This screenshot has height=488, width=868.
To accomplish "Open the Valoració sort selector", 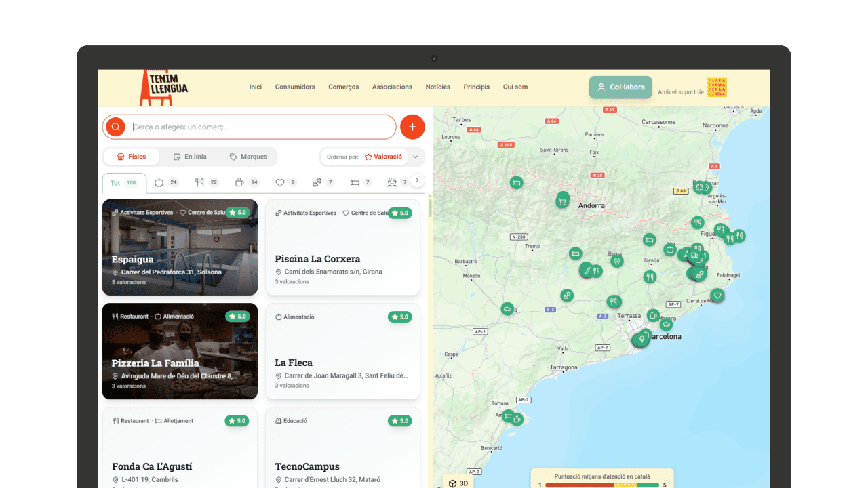I will (x=384, y=157).
